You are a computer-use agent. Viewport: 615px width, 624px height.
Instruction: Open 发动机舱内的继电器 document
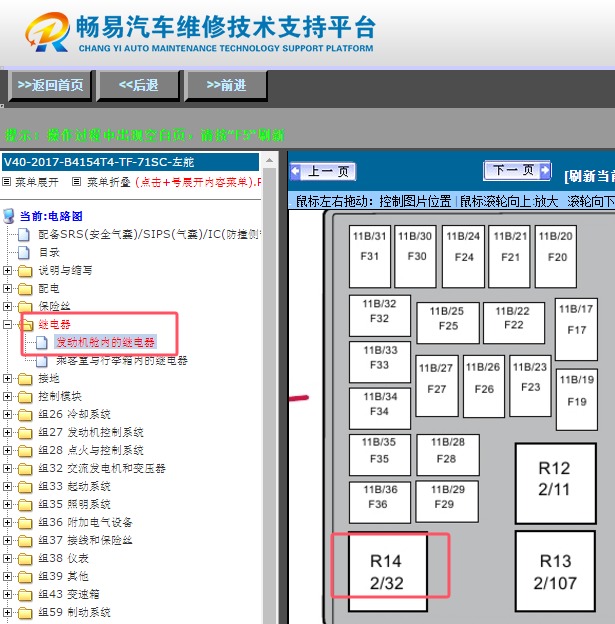pyautogui.click(x=105, y=342)
